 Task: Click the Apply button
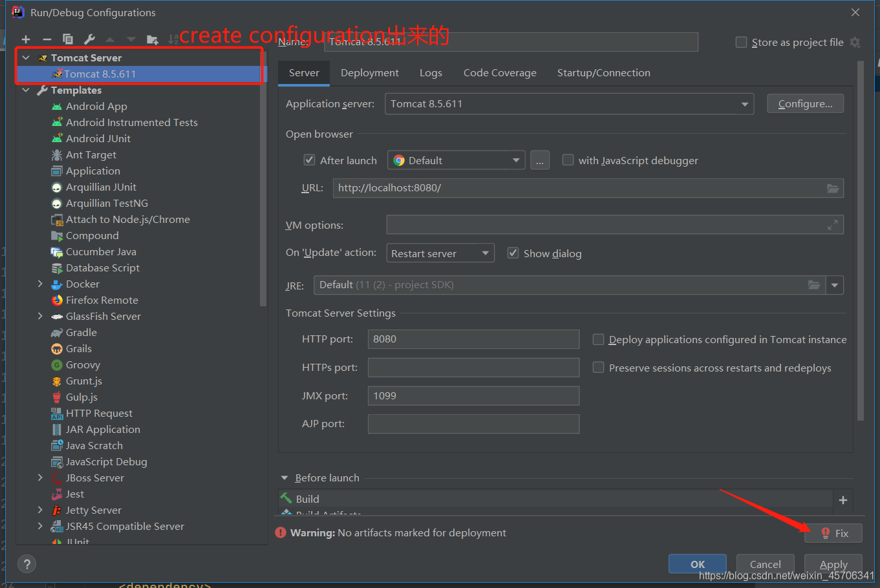pos(833,564)
